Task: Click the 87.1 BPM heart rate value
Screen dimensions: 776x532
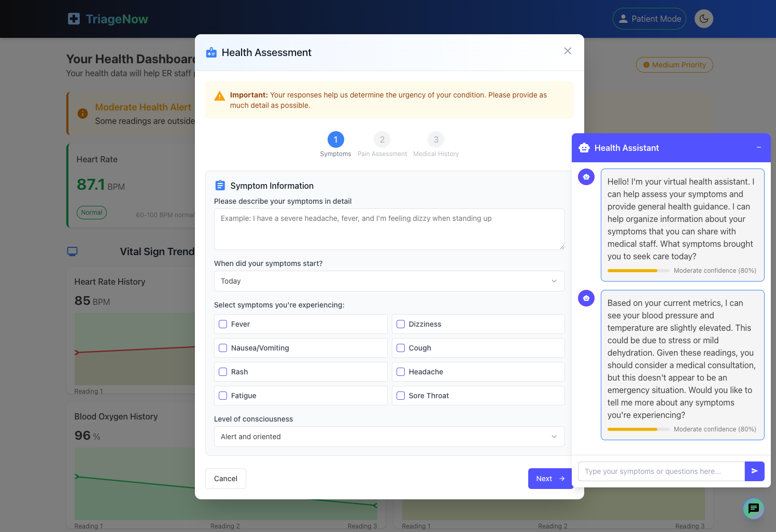Action: coord(101,185)
